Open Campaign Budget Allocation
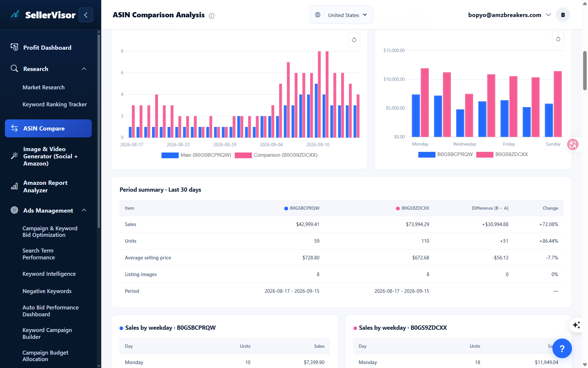 coord(45,356)
